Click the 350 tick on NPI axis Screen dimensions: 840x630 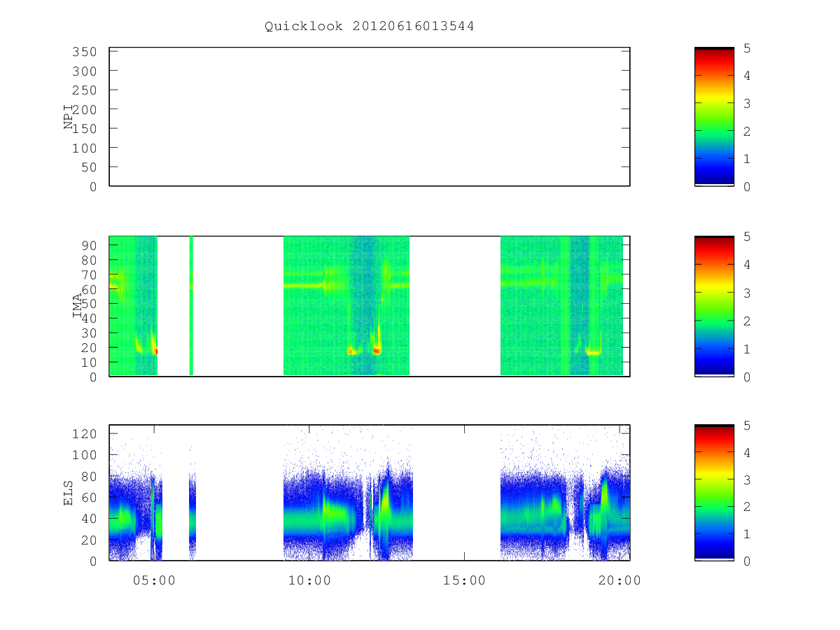(x=84, y=52)
